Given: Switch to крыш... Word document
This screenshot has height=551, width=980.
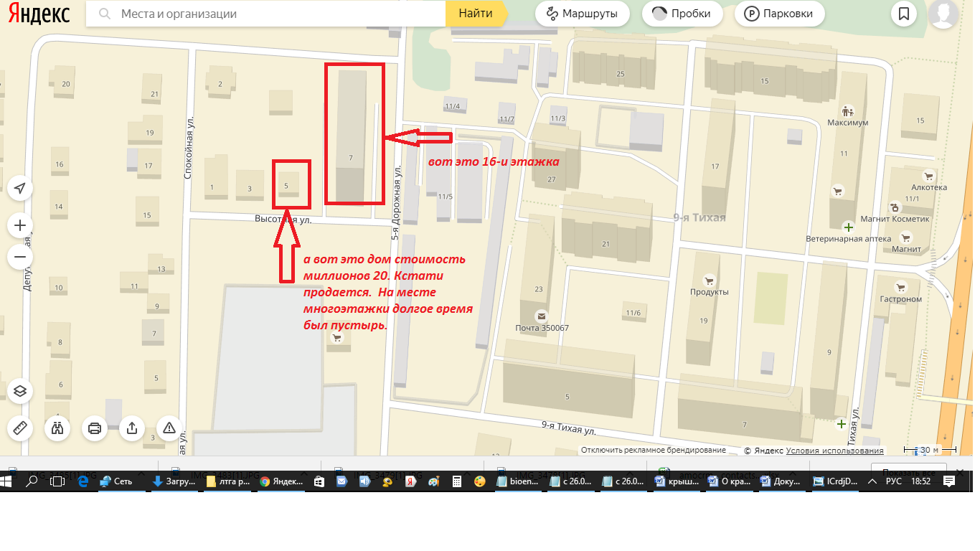Looking at the screenshot, I should (x=676, y=481).
